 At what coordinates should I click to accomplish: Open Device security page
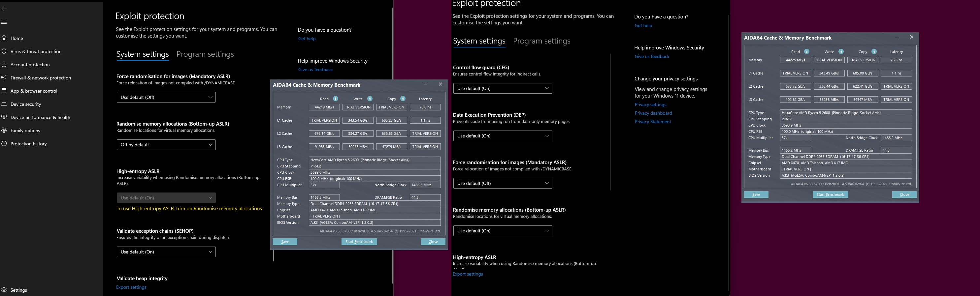click(26, 104)
